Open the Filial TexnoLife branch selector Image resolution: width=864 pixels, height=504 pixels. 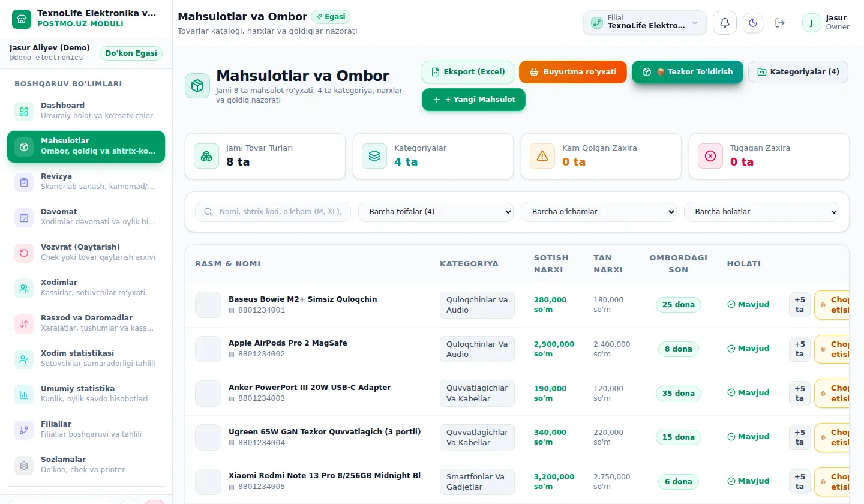click(645, 23)
